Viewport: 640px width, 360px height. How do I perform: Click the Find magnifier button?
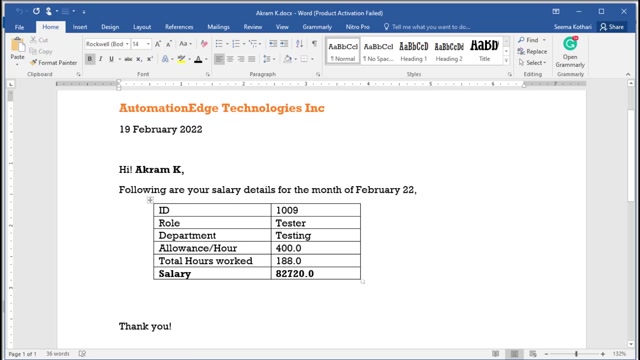point(528,40)
